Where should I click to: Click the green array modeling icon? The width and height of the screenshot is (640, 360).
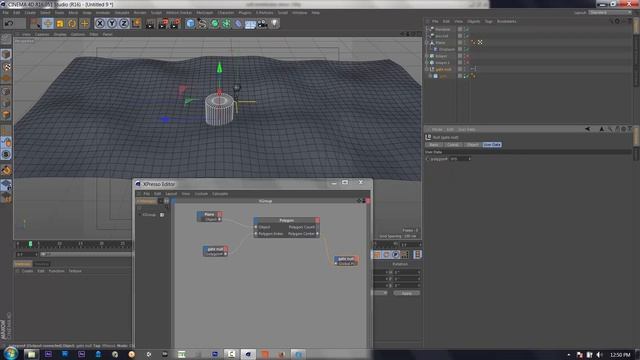226,24
